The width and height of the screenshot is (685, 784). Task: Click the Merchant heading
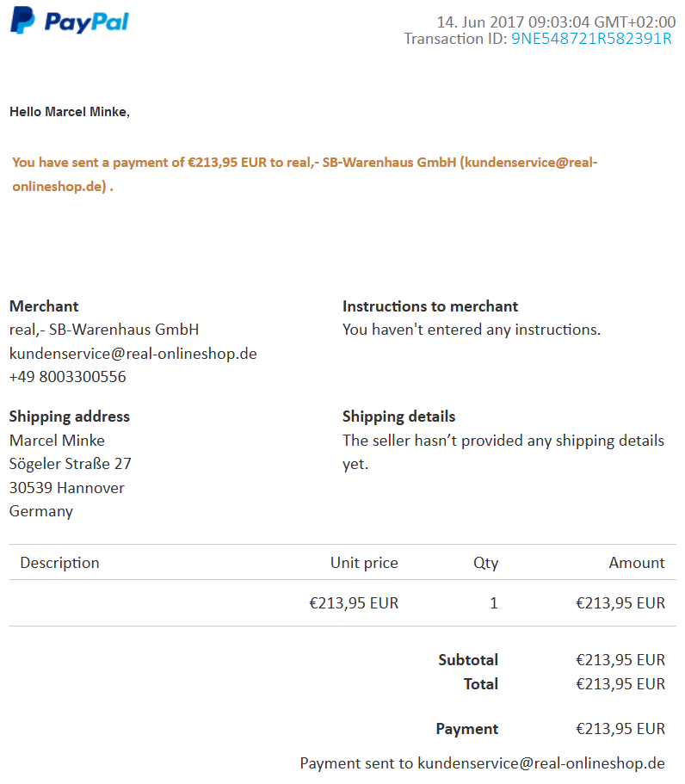[x=44, y=306]
